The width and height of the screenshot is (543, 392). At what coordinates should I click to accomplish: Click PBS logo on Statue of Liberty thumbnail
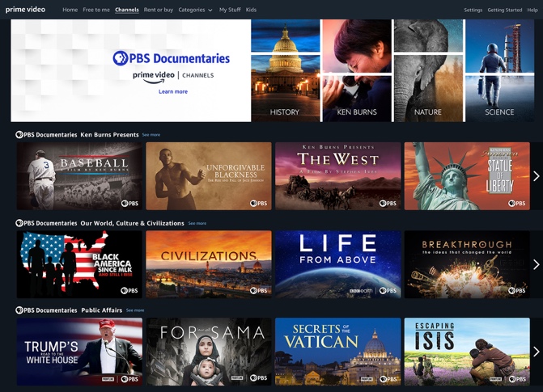[517, 204]
